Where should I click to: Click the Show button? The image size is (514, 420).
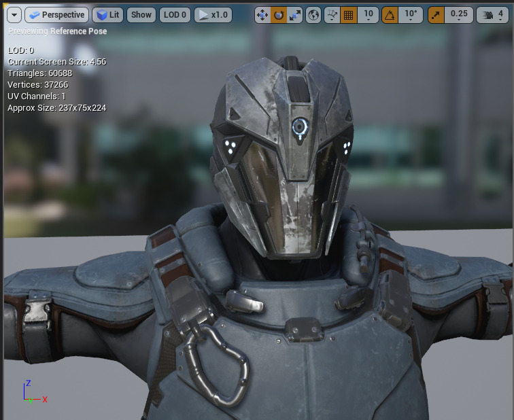pyautogui.click(x=141, y=14)
